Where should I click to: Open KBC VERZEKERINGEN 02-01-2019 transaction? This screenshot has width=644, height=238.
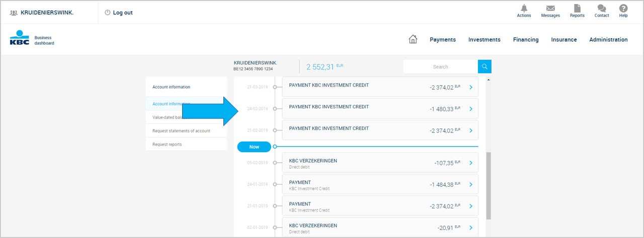[380, 227]
